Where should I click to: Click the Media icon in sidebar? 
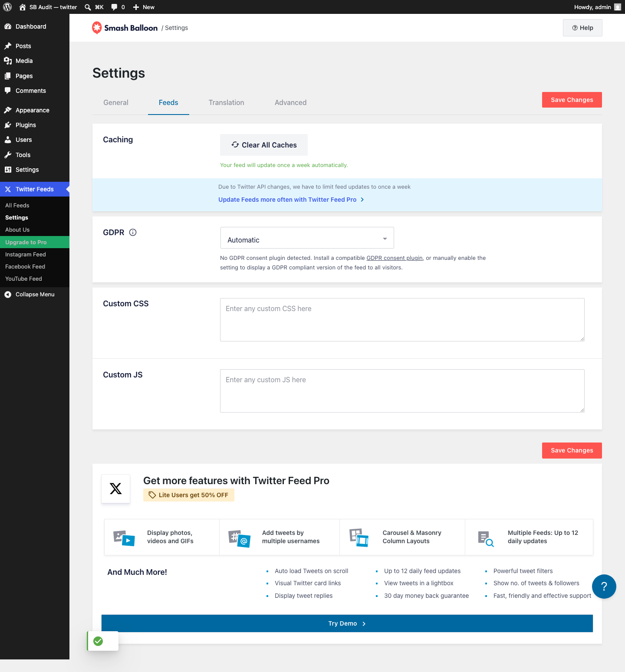8,61
